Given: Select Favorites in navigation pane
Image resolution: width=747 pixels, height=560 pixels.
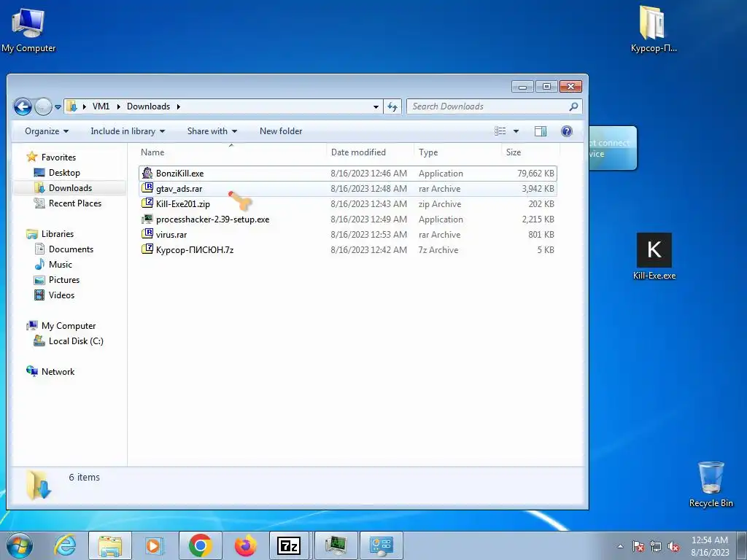Looking at the screenshot, I should [x=58, y=157].
